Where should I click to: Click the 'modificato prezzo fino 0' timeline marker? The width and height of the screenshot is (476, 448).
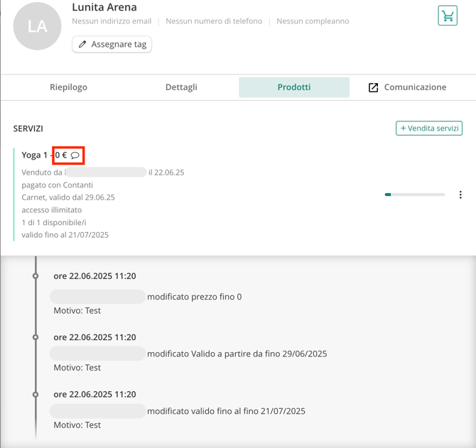[36, 276]
